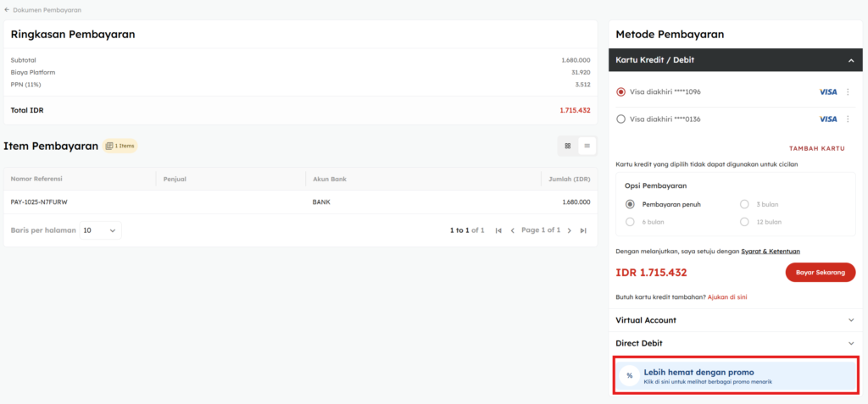Switch to grid view layout
This screenshot has height=404, width=868.
(568, 146)
